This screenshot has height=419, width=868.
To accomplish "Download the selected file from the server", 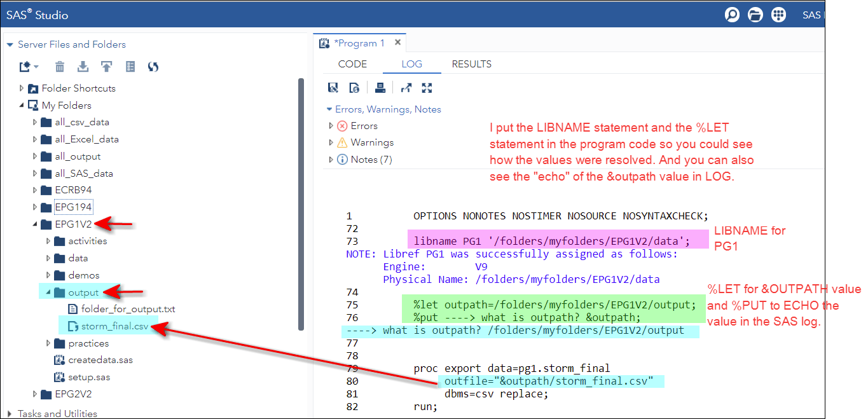I will tap(83, 66).
